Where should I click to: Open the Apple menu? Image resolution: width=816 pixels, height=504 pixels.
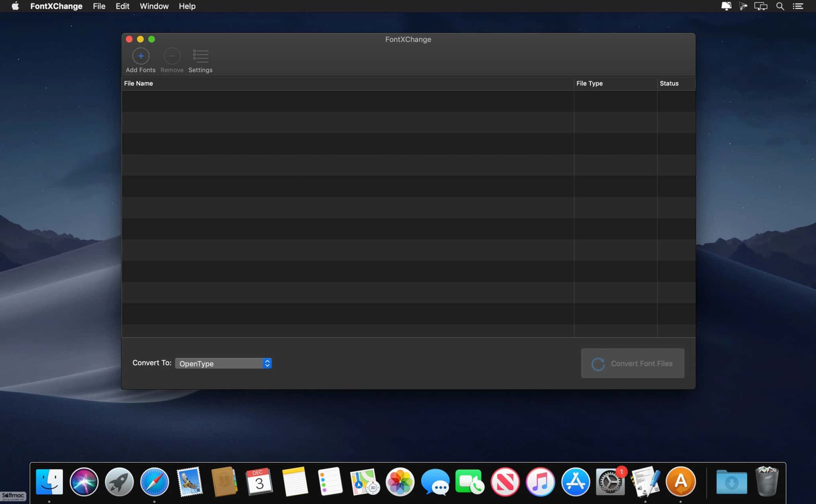click(15, 6)
